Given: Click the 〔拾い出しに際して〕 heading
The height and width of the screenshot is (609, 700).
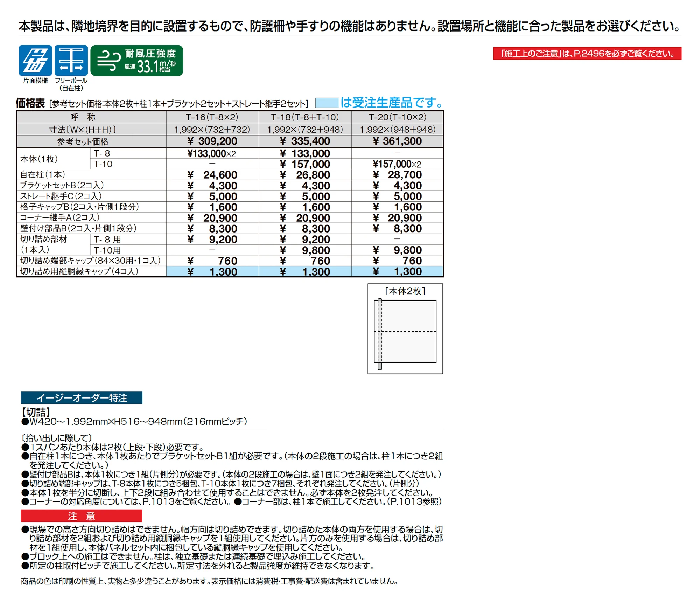Looking at the screenshot, I should pos(57,438).
